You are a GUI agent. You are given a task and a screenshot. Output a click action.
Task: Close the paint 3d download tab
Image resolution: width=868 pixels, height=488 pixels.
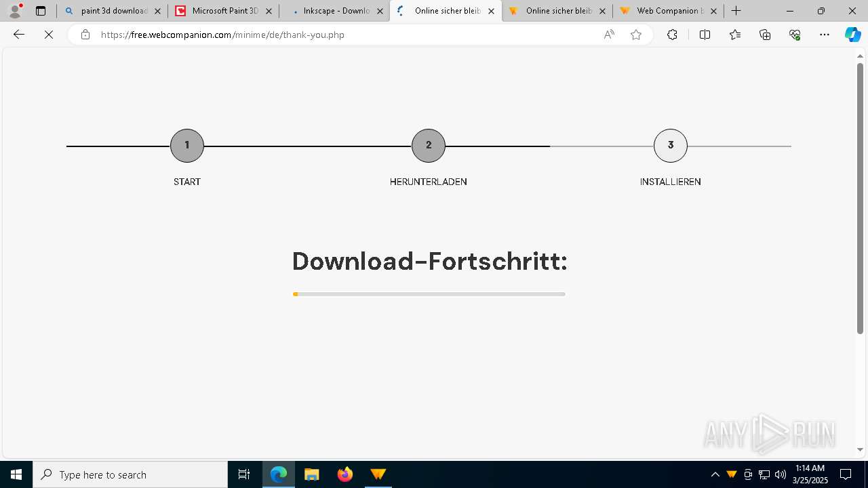[157, 11]
